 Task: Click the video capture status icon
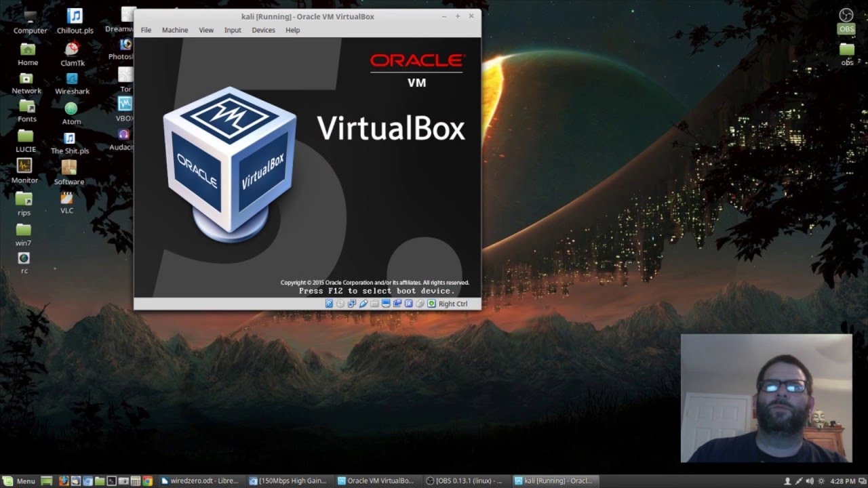click(x=397, y=304)
